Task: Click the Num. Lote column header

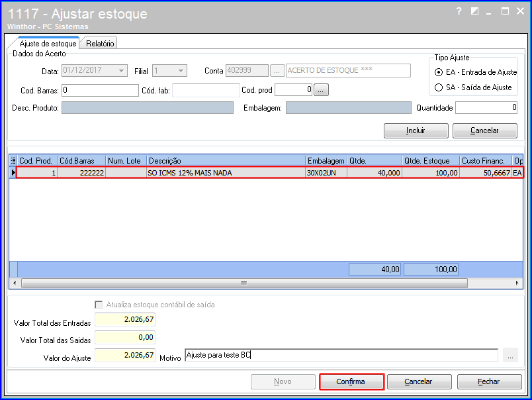Action: [126, 161]
